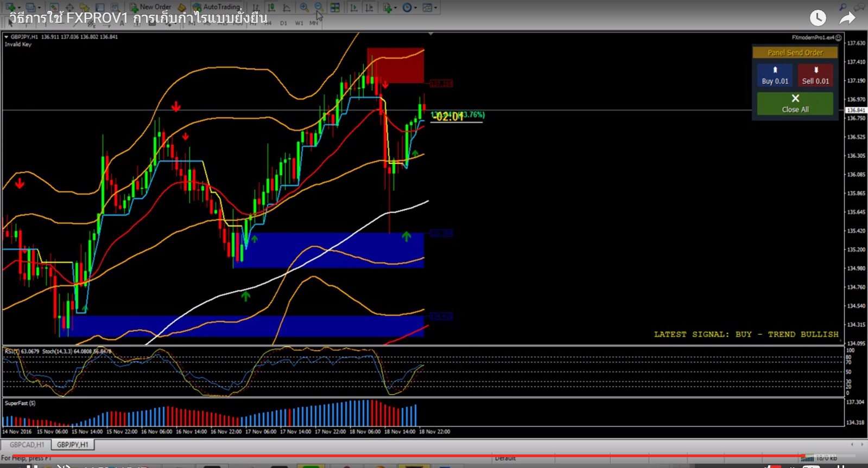Image resolution: width=868 pixels, height=468 pixels.
Task: Select the D1 timeframe
Action: (x=283, y=23)
